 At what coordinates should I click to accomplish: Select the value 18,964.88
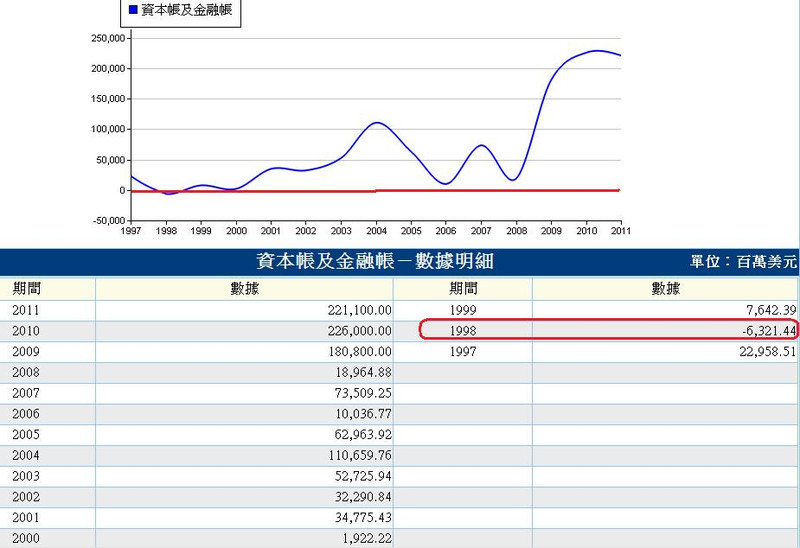pos(363,372)
